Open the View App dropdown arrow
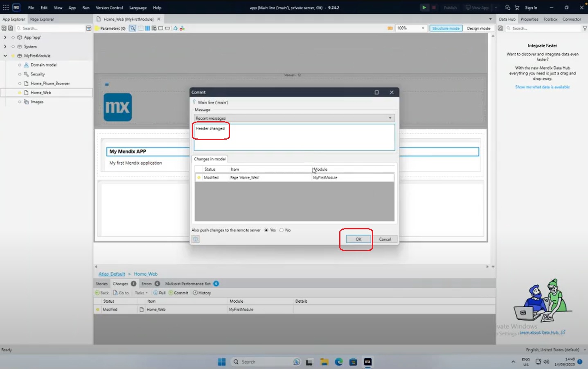The image size is (588, 369). pos(496,7)
